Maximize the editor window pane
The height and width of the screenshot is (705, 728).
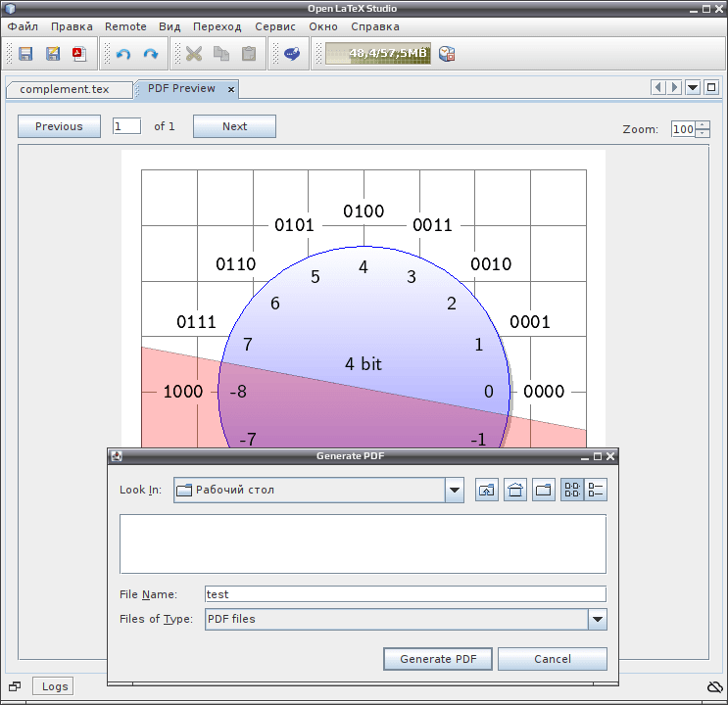pyautogui.click(x=711, y=87)
